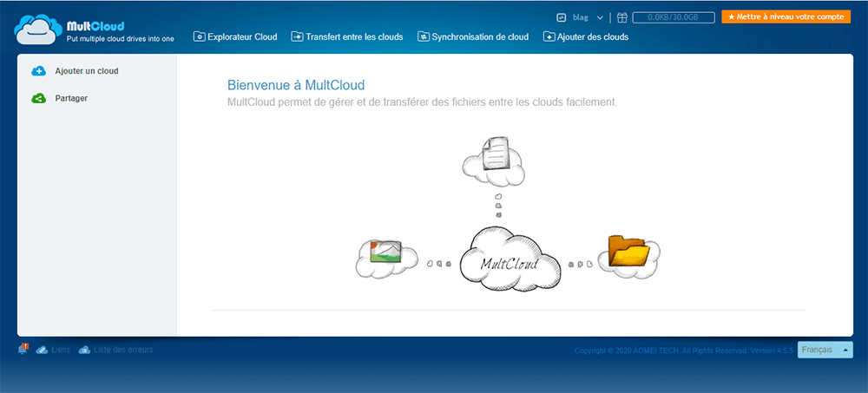Open Ajouter des clouds in the navigation bar
The width and height of the screenshot is (868, 393).
[586, 37]
